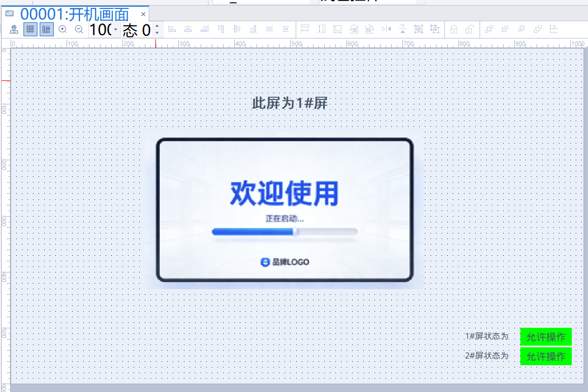Image resolution: width=588 pixels, height=392 pixels.
Task: Click 允许操作 button beside 1#屏状态为
Action: coord(546,337)
